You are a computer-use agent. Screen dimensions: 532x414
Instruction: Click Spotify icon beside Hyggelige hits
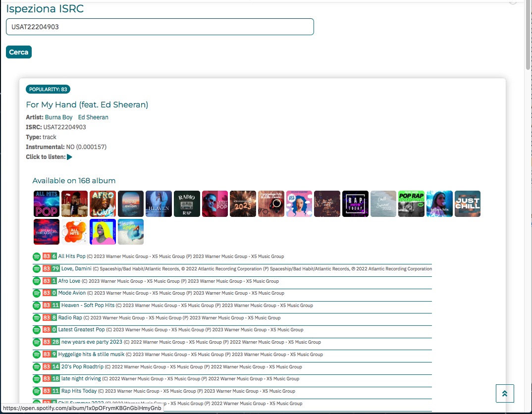pos(37,355)
